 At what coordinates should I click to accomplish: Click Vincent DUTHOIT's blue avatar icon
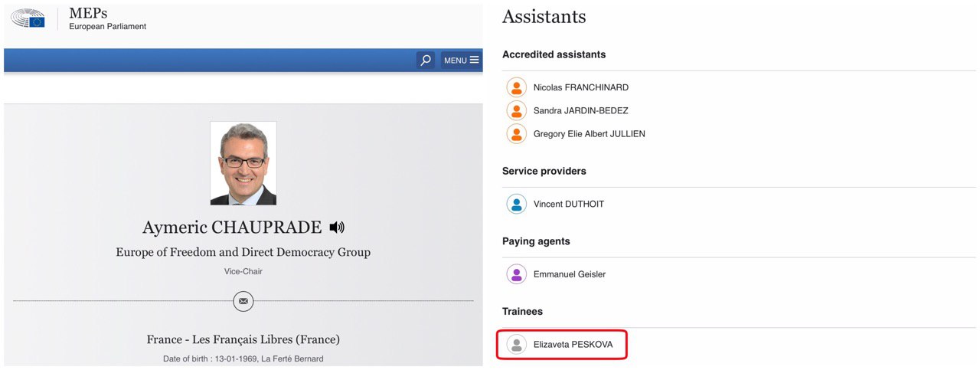517,204
